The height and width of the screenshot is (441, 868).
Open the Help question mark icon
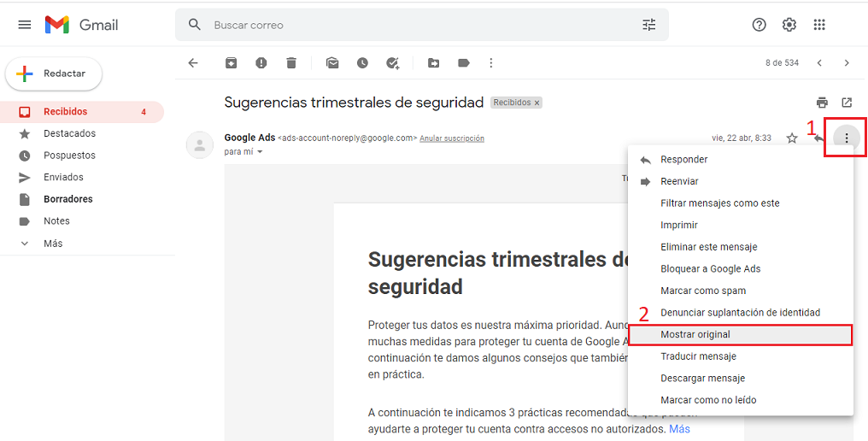click(759, 25)
